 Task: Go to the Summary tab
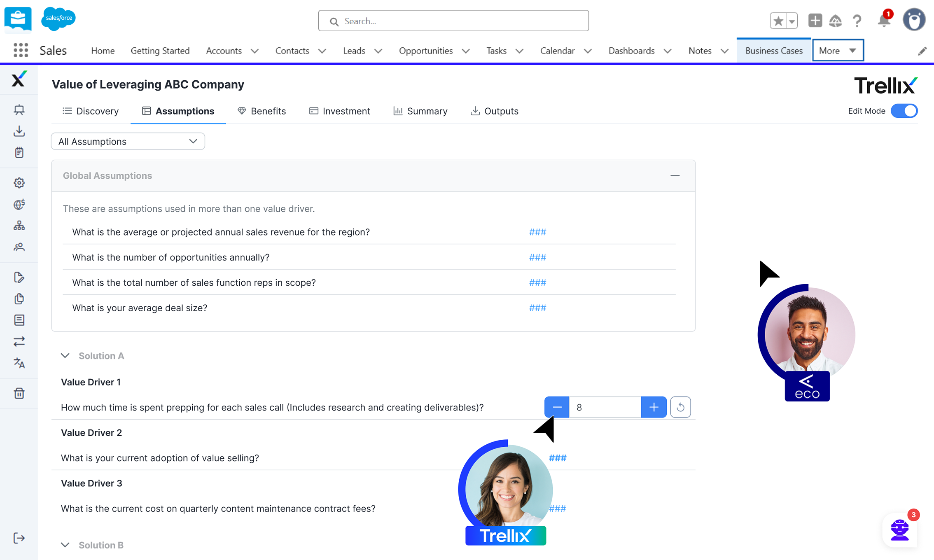[420, 111]
